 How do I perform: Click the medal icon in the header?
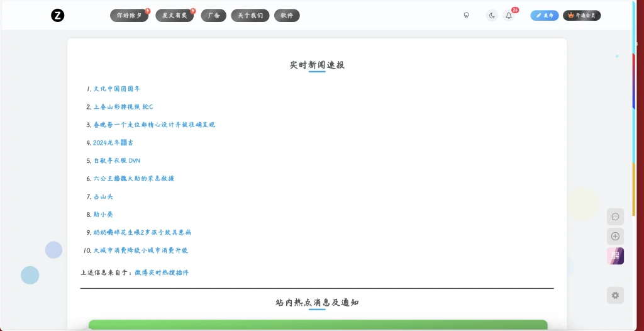(x=466, y=16)
